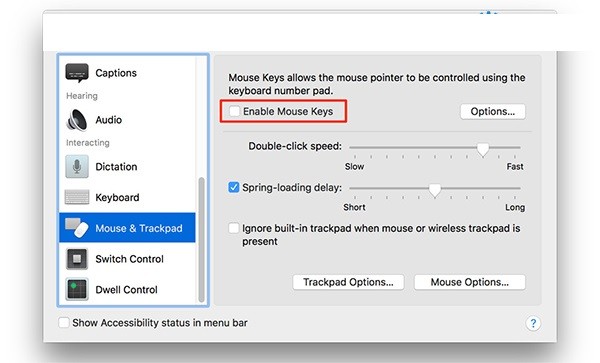Tick Ignore built-in trackpad checkbox
The image size is (600, 363).
233,228
